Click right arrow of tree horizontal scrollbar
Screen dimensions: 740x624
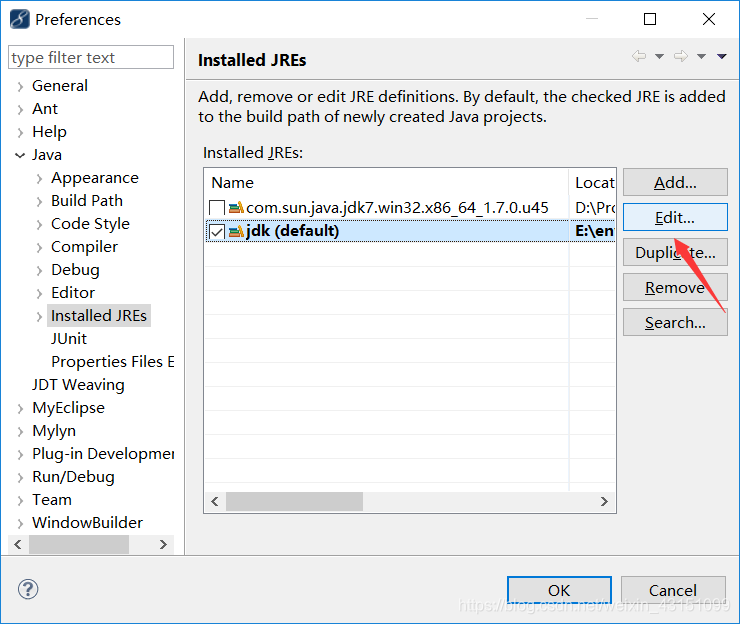163,544
